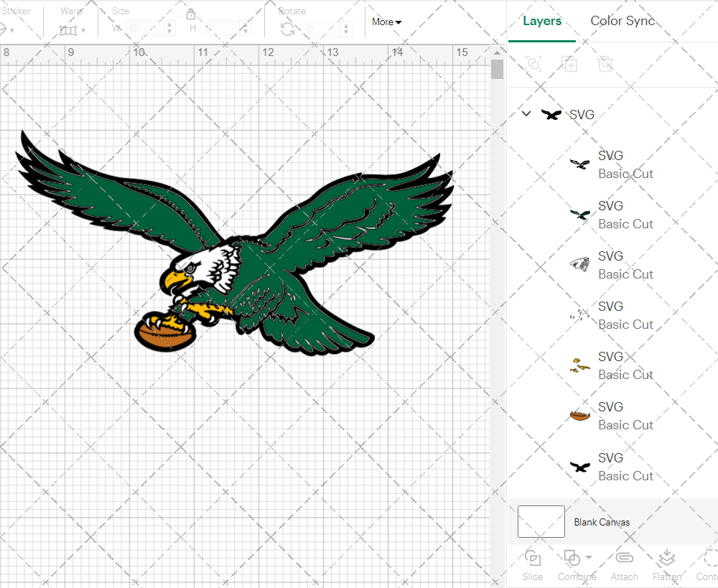Click the Duplicate layer icon
The width and height of the screenshot is (718, 588).
(569, 64)
